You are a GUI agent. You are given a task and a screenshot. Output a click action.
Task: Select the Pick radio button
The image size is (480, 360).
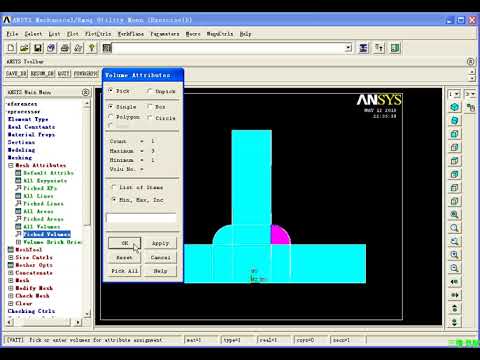tap(110, 91)
